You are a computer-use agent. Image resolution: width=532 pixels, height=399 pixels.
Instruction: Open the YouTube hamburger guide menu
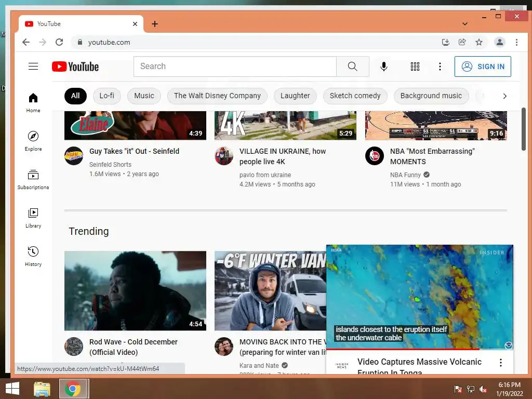[x=33, y=66]
